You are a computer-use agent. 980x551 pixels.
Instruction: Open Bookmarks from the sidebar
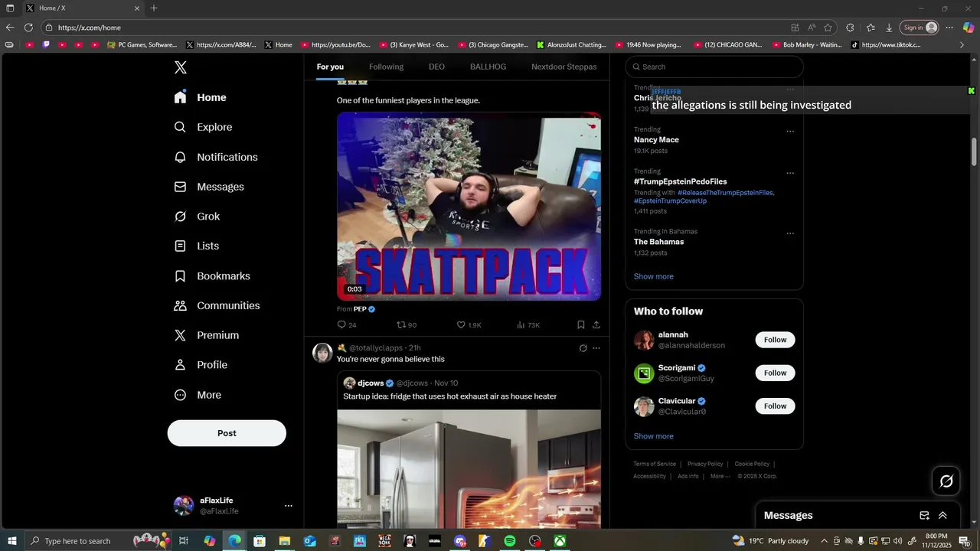213,275
